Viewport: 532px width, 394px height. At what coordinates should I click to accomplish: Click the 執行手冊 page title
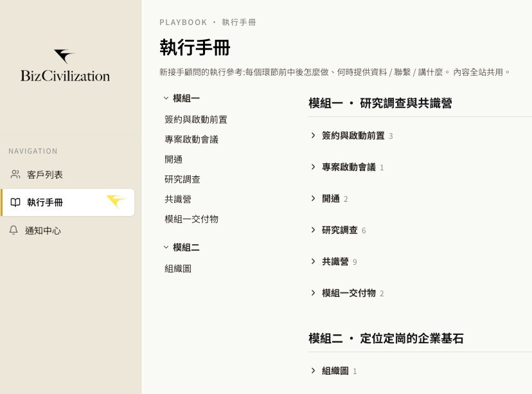195,47
